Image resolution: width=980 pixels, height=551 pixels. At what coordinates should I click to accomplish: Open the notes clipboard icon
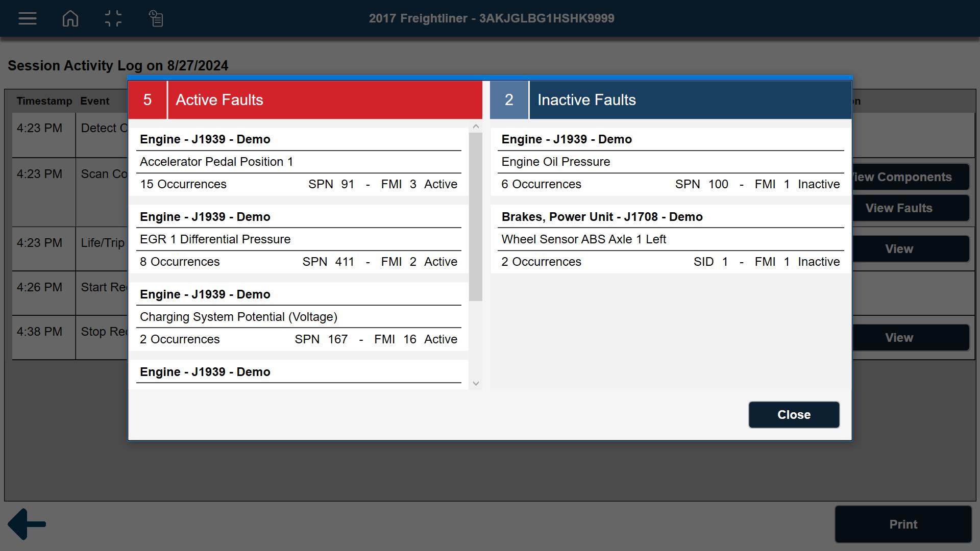click(x=156, y=18)
